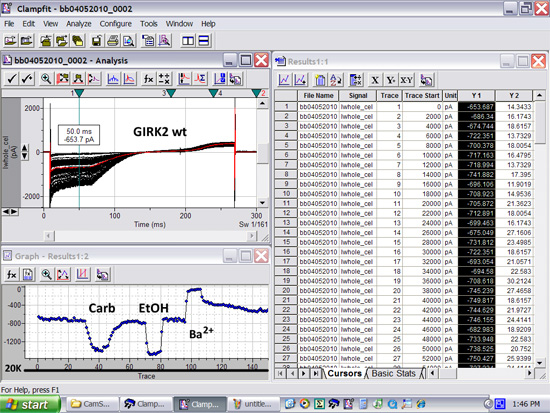Click the Signal column header
Image resolution: width=550 pixels, height=413 pixels.
(x=358, y=95)
